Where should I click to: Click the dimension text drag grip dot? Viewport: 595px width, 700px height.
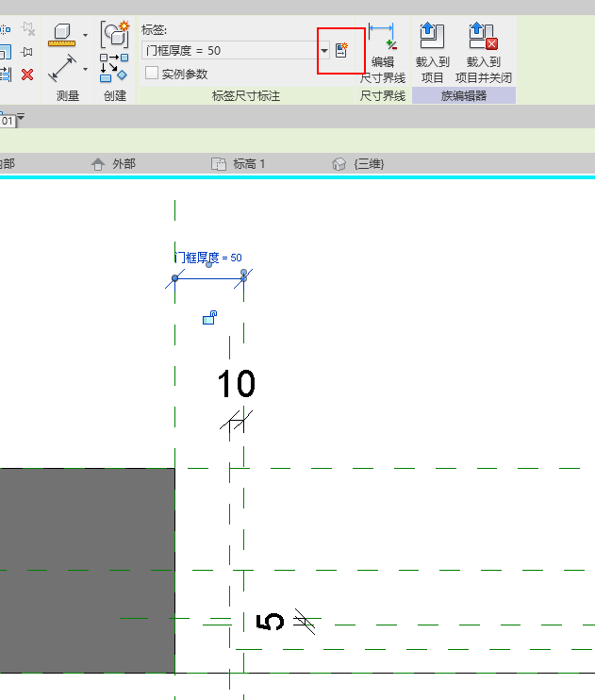pyautogui.click(x=209, y=265)
